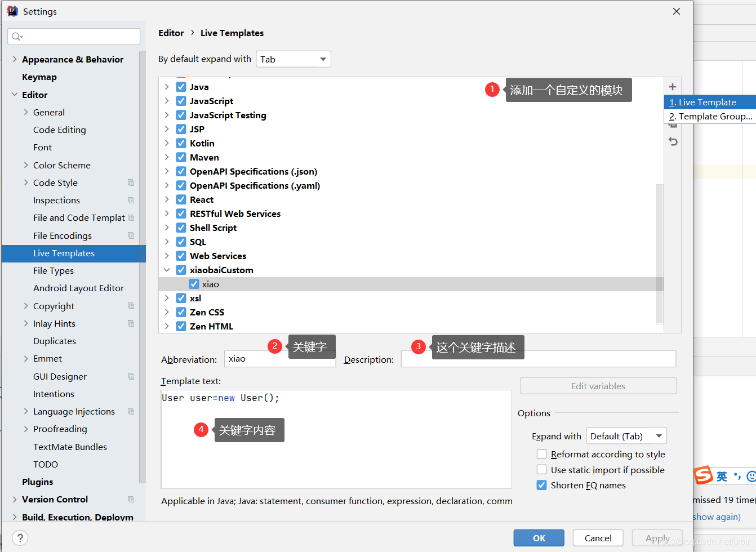Click the project-level icon beside Inspections

(131, 200)
